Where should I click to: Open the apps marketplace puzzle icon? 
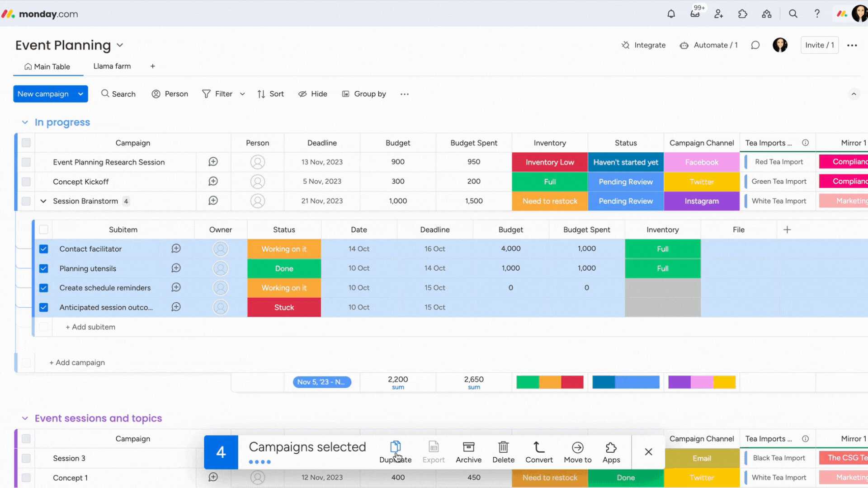(743, 14)
